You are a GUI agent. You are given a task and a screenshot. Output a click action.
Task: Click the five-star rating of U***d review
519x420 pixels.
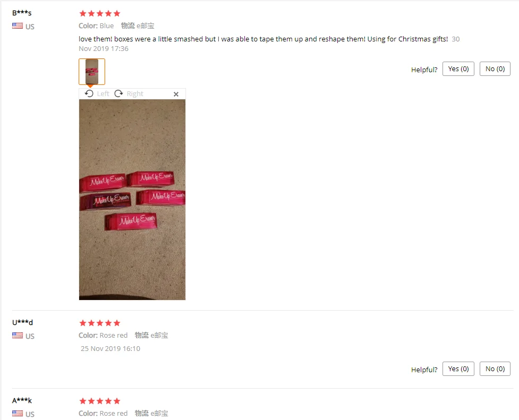click(x=100, y=323)
